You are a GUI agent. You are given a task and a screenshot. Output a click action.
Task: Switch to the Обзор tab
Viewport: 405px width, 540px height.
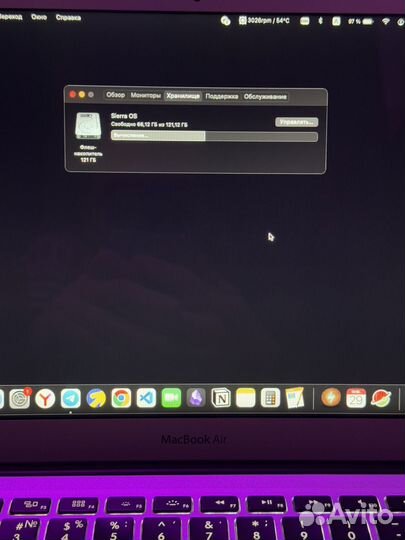[115, 95]
